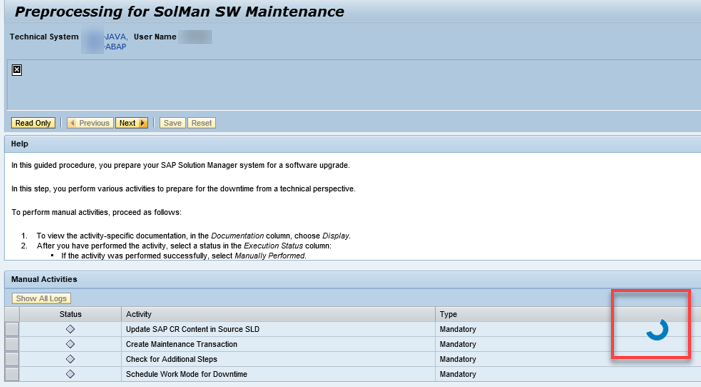Go back with the Previous button
Image resolution: width=701 pixels, height=387 pixels.
pyautogui.click(x=90, y=123)
